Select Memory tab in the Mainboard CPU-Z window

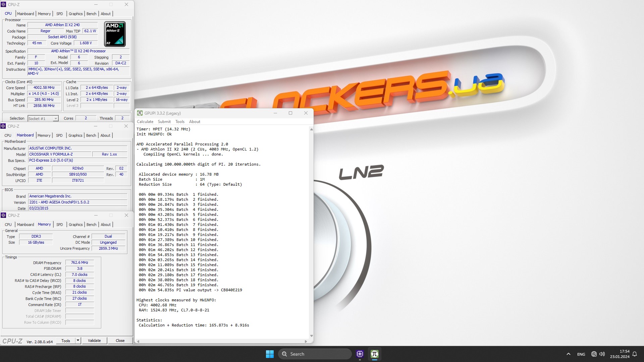(44, 135)
